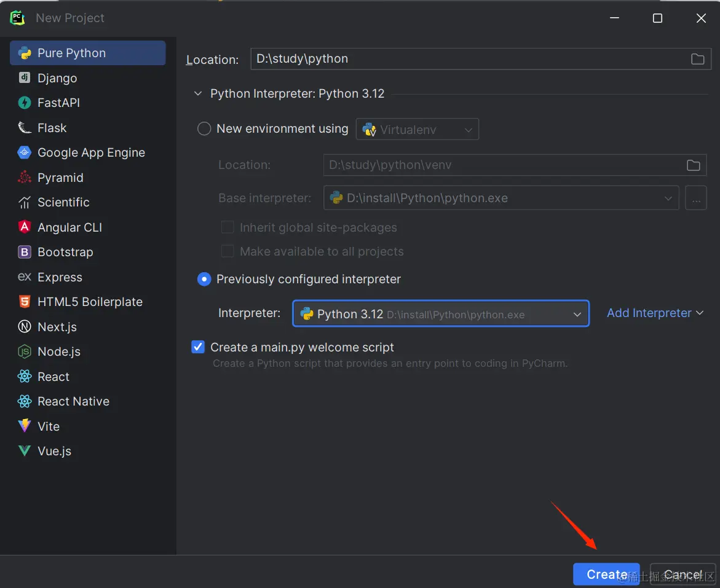
Task: Expand the Add Interpreter menu arrow
Action: [x=700, y=313]
